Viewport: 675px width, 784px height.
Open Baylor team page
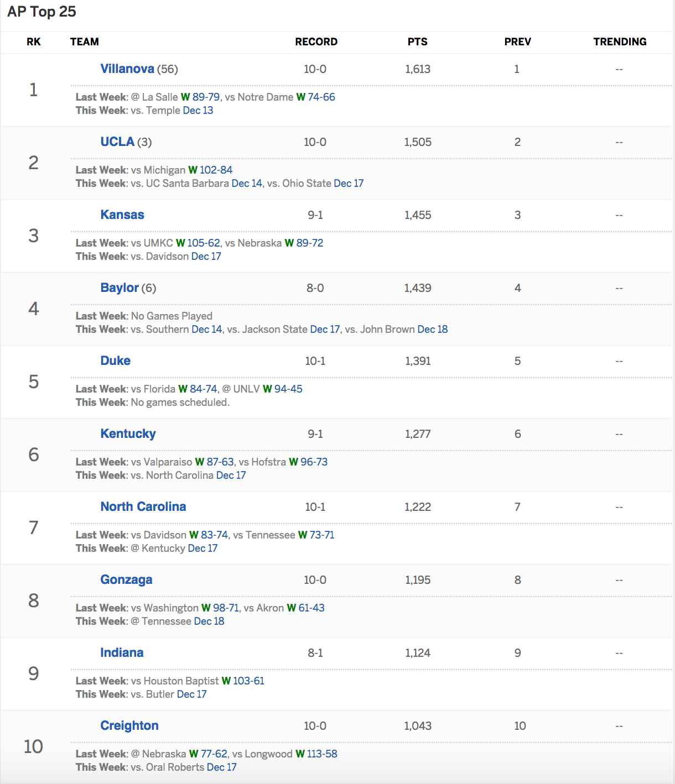click(x=120, y=288)
